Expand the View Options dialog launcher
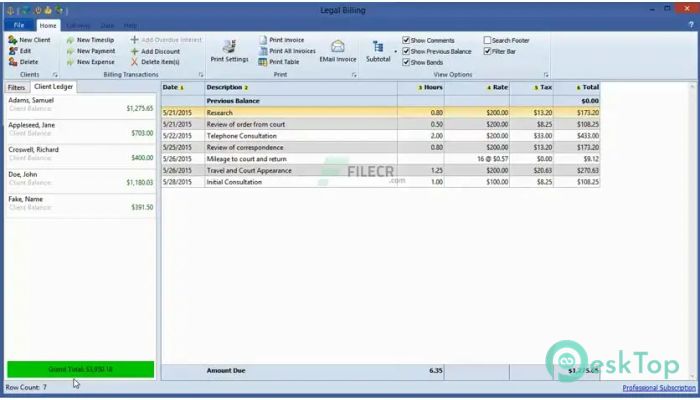 coord(546,75)
